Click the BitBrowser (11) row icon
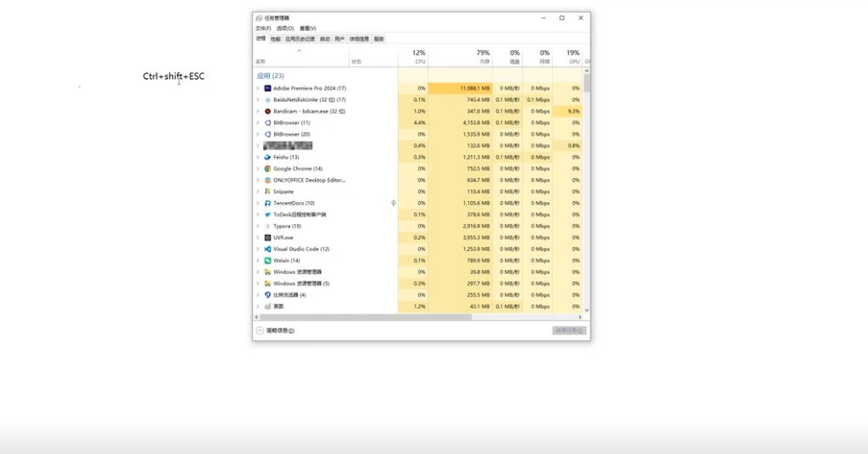The image size is (868, 454). (267, 123)
